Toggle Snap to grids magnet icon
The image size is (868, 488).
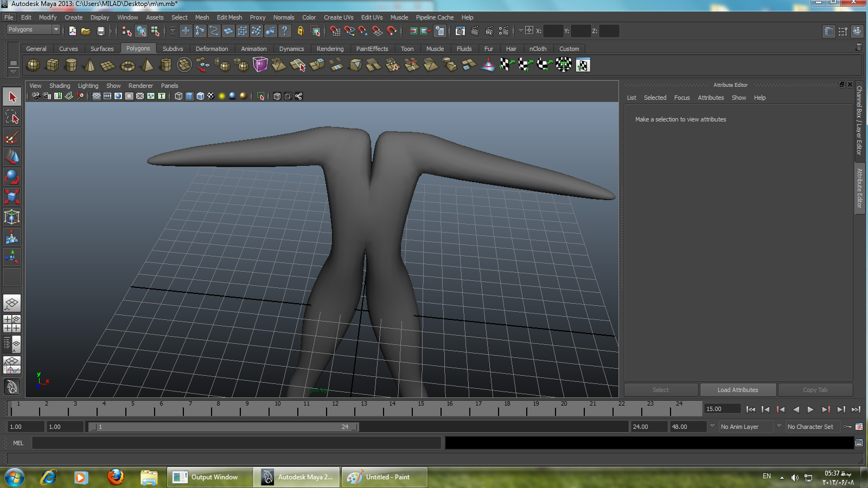tap(335, 31)
